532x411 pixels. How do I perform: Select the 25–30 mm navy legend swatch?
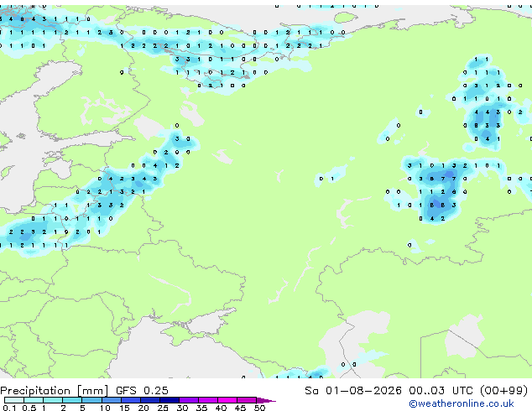click(x=170, y=400)
